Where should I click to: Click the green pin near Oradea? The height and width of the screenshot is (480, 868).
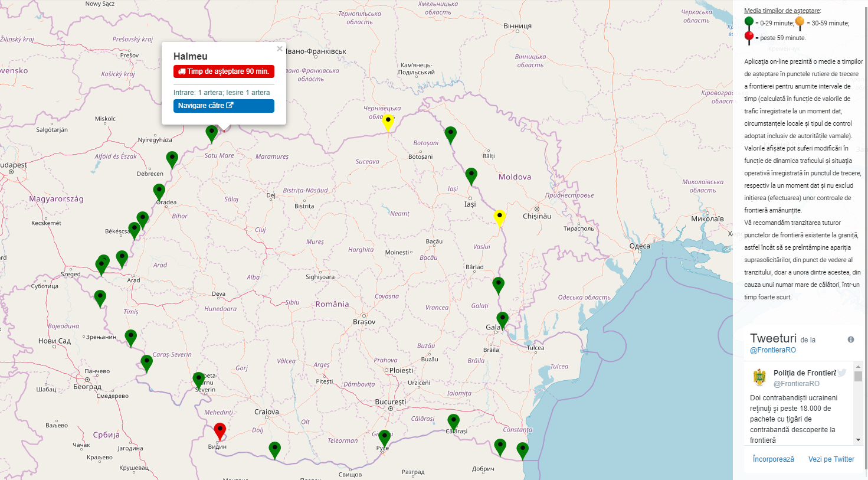pos(159,191)
